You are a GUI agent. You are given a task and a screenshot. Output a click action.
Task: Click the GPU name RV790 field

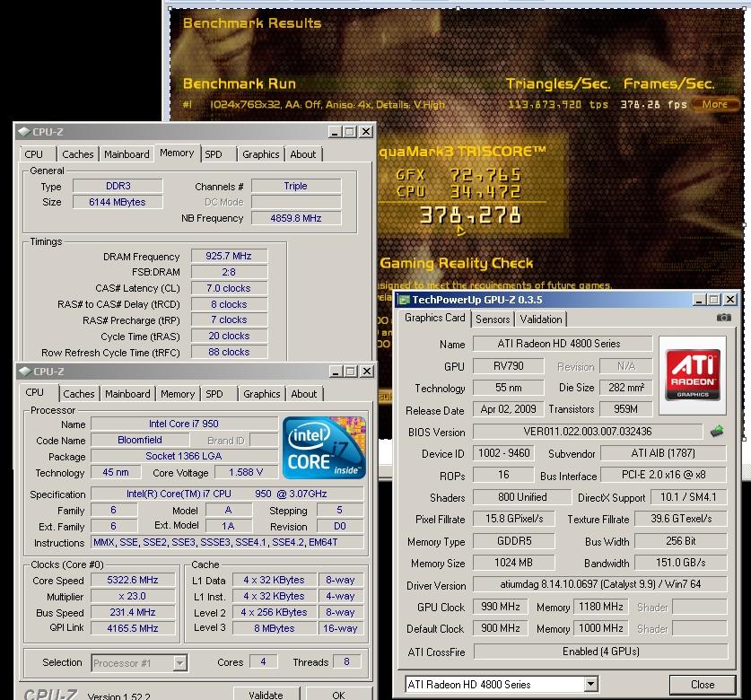[x=508, y=366]
